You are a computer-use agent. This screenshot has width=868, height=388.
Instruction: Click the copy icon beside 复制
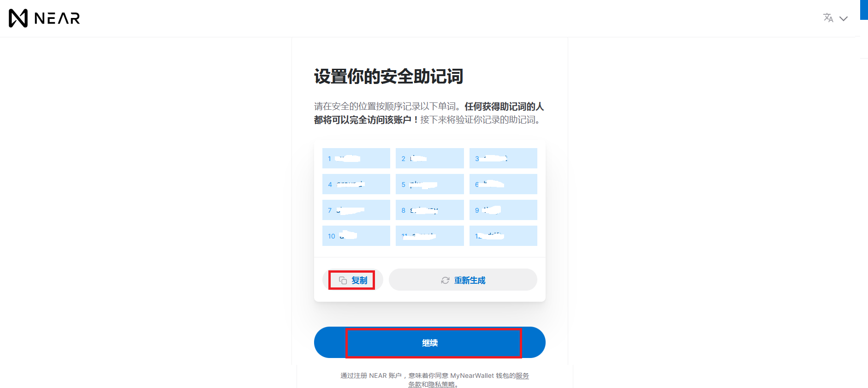click(343, 280)
